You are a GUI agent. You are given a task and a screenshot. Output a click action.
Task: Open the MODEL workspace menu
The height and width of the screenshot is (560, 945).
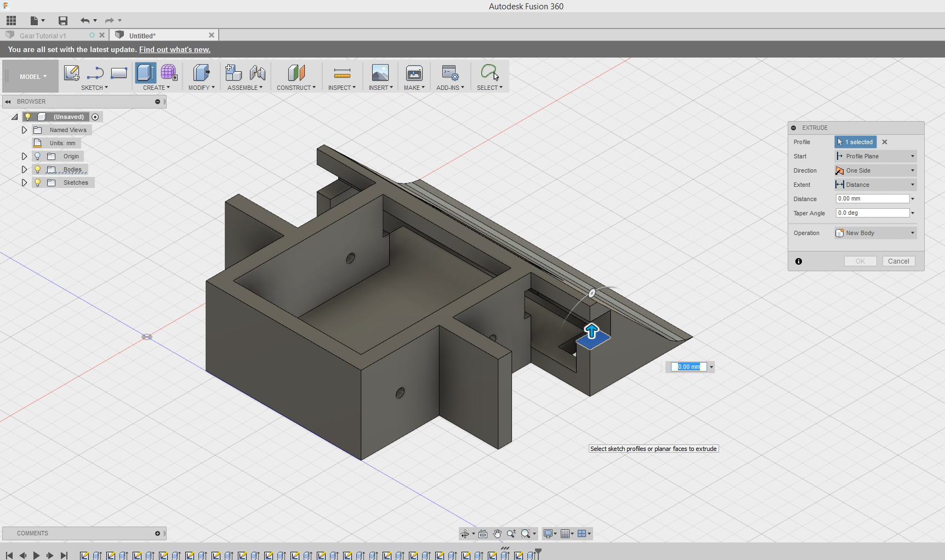click(30, 76)
